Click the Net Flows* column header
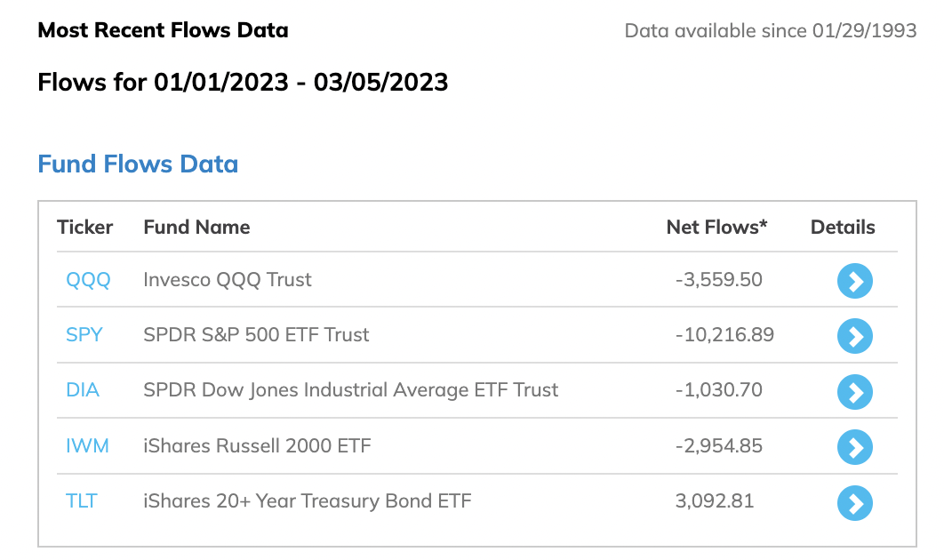 coord(716,227)
